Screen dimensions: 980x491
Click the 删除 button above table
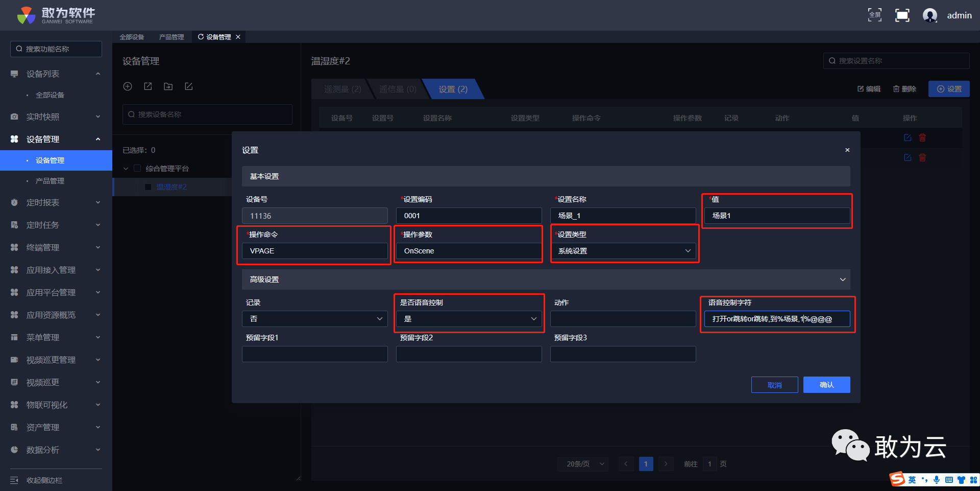pos(904,89)
